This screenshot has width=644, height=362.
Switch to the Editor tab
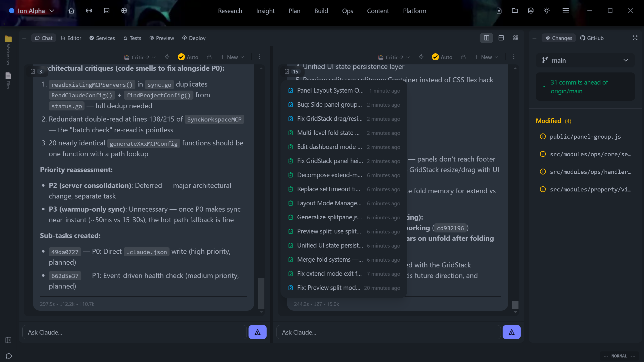tap(71, 38)
